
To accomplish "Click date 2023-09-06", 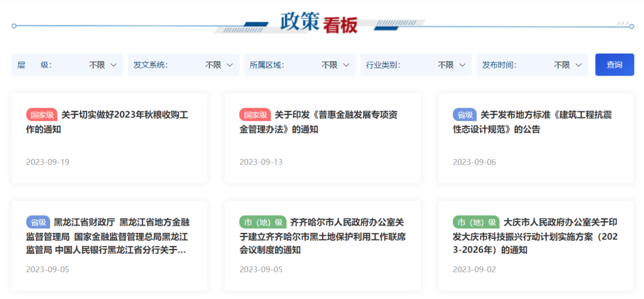I will coord(475,162).
